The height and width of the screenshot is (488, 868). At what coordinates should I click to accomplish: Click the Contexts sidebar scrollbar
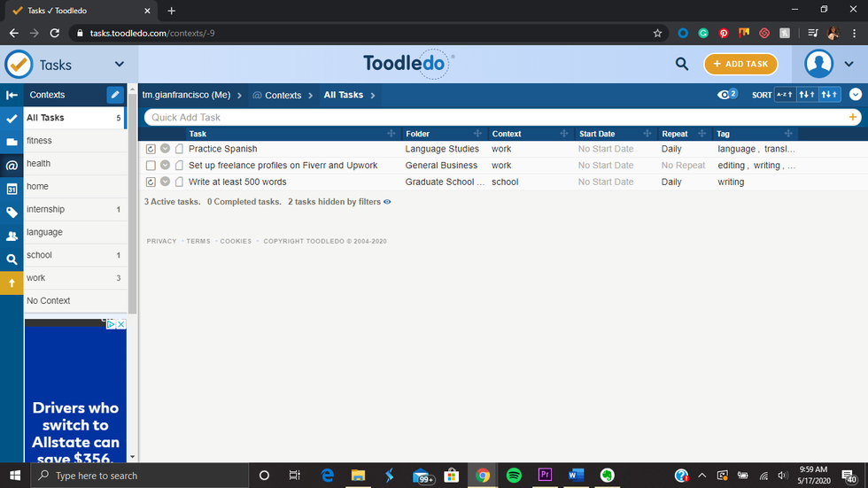(x=133, y=221)
